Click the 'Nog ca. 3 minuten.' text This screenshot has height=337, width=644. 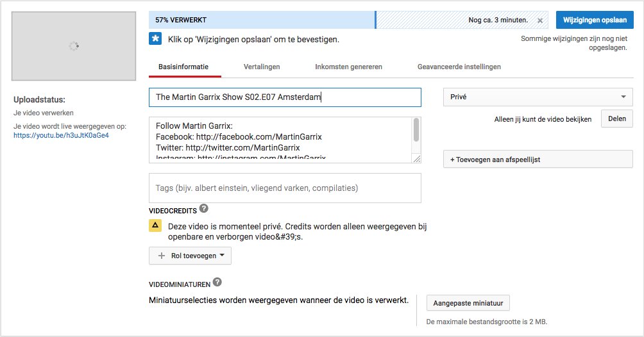pos(498,20)
